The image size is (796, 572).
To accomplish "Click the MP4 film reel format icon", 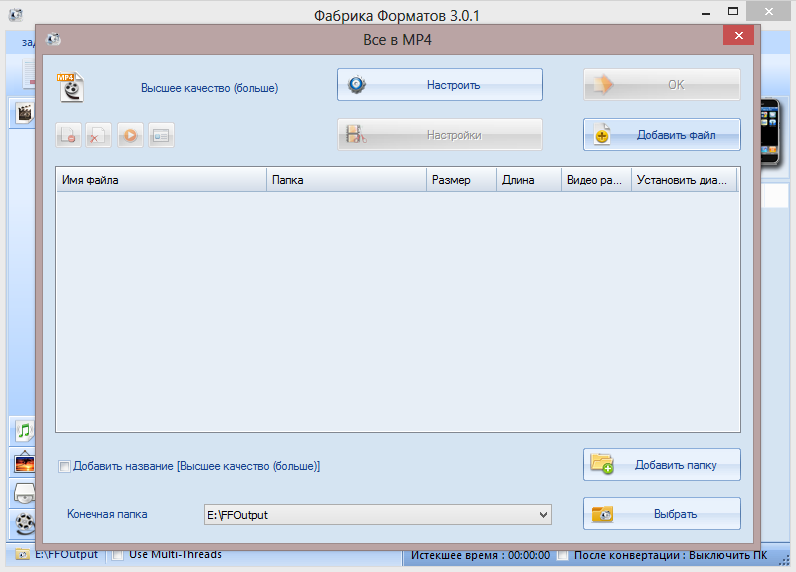I will (x=69, y=87).
